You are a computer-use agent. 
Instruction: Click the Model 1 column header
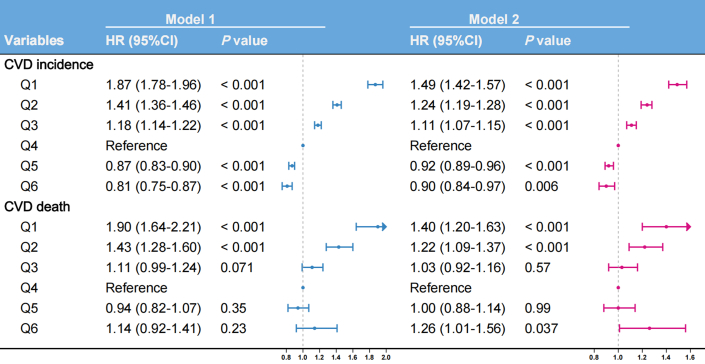coord(190,19)
